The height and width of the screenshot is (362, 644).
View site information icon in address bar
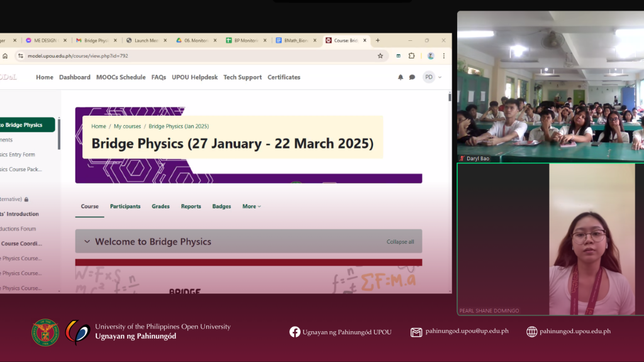pos(21,56)
